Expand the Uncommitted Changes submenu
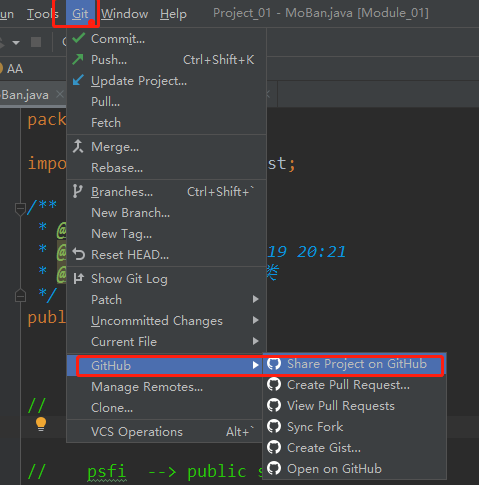 (256, 320)
